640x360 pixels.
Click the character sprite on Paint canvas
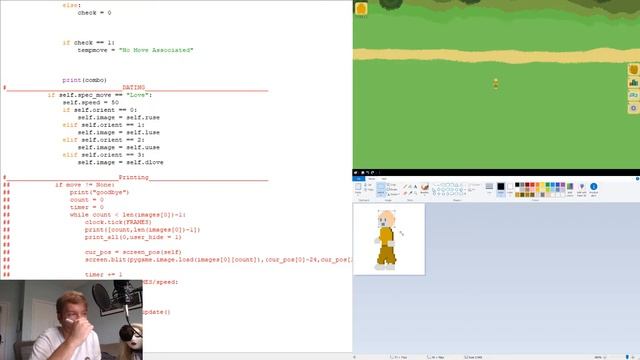coord(386,240)
